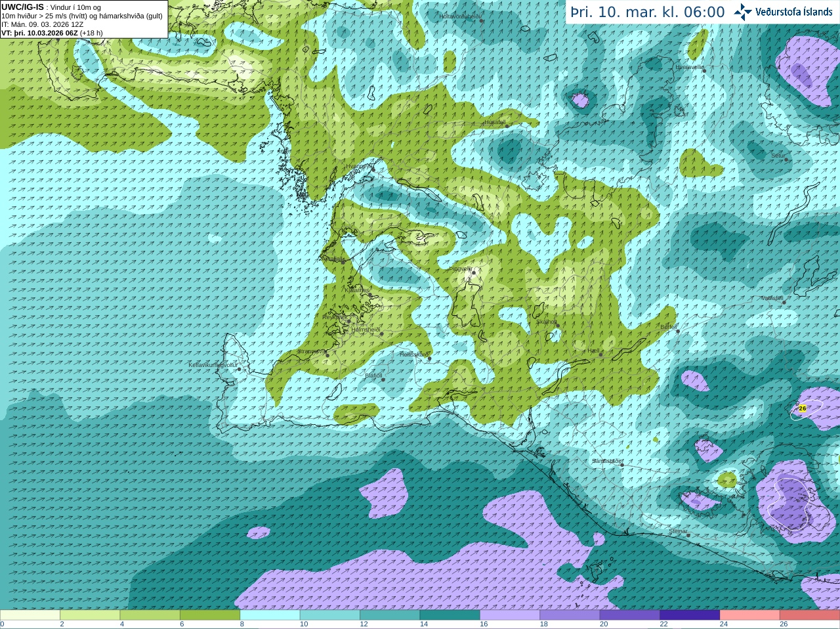Viewport: 840px width, 629px height.
Task: Click the 'Keflavíkurflugvöllur' map label
Action: [213, 365]
